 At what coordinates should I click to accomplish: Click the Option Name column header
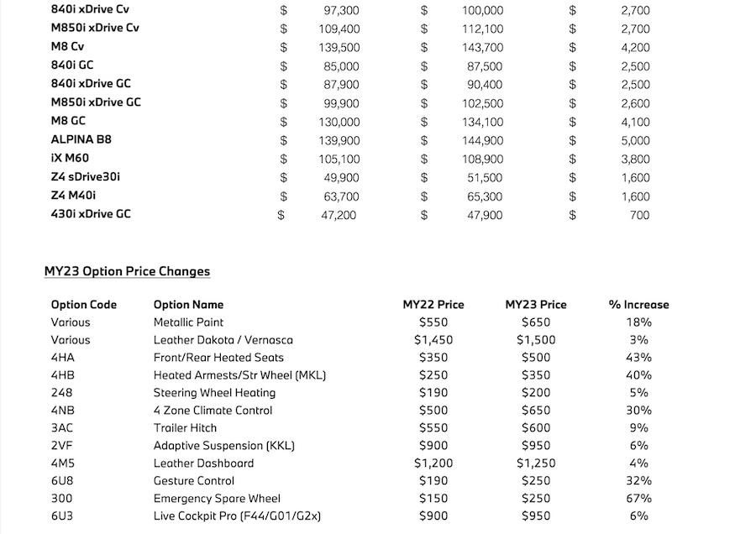pyautogui.click(x=188, y=305)
